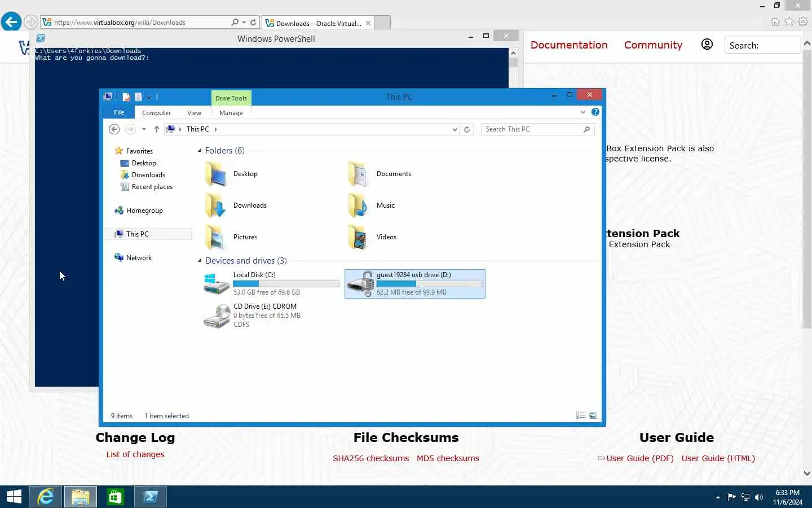Open Internet Explorer favorites star

point(789,22)
